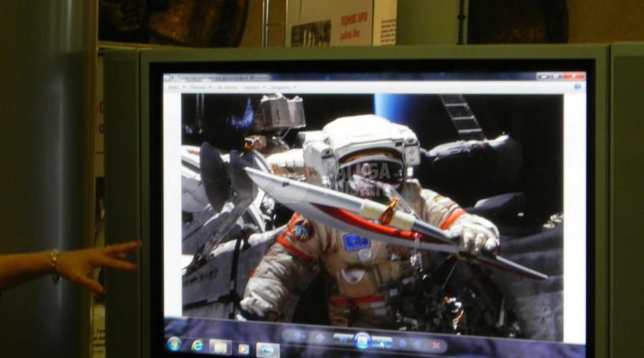This screenshot has height=358, width=644.
Task: Go to the previous photo
Action: coord(343,339)
